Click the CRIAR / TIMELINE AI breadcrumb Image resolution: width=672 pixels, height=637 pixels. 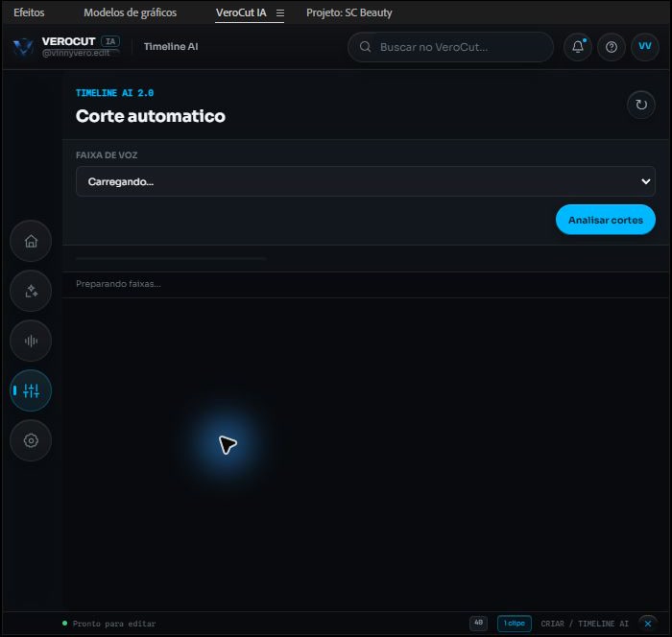tap(585, 624)
